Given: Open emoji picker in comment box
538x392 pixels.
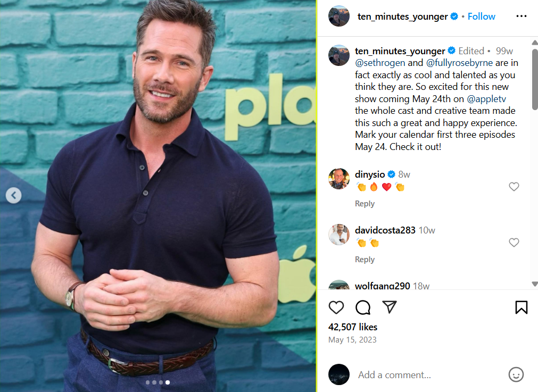Looking at the screenshot, I should click(x=516, y=374).
